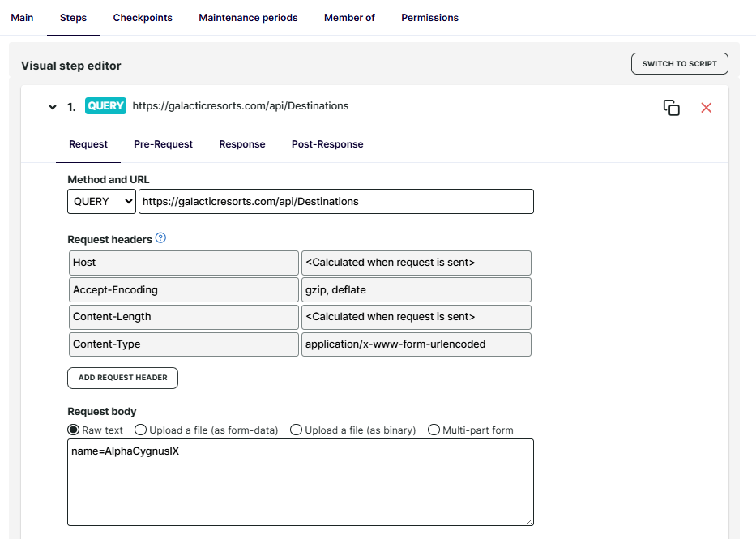Click the application/x-www-form-urlencoded value field
The image size is (756, 539).
pyautogui.click(x=416, y=344)
